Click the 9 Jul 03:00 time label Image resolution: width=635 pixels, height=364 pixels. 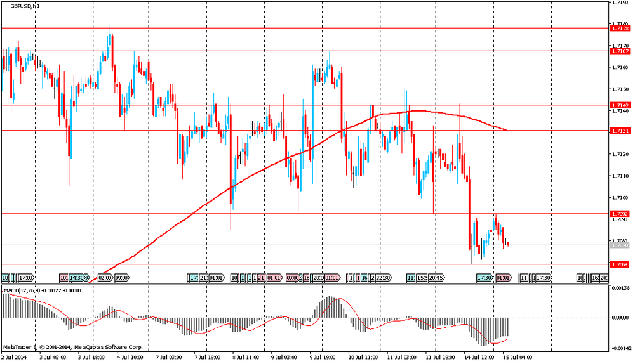click(284, 358)
